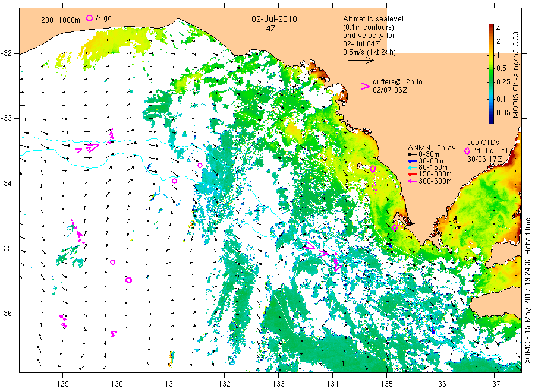Click the '(0.1m contours)' text
Viewport: 535px width, 392px height.
pos(369,27)
